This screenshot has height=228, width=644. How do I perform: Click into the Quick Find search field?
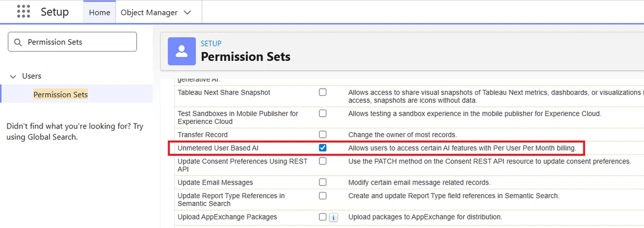(72, 42)
